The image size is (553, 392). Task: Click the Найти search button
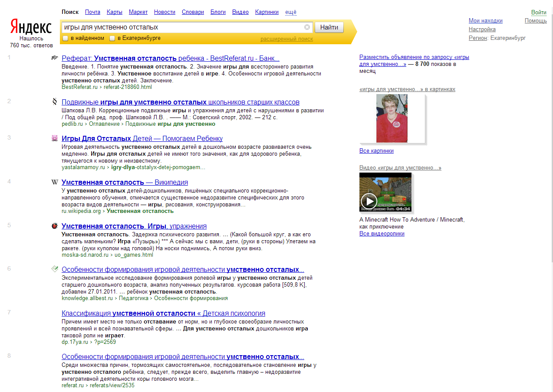tap(329, 27)
